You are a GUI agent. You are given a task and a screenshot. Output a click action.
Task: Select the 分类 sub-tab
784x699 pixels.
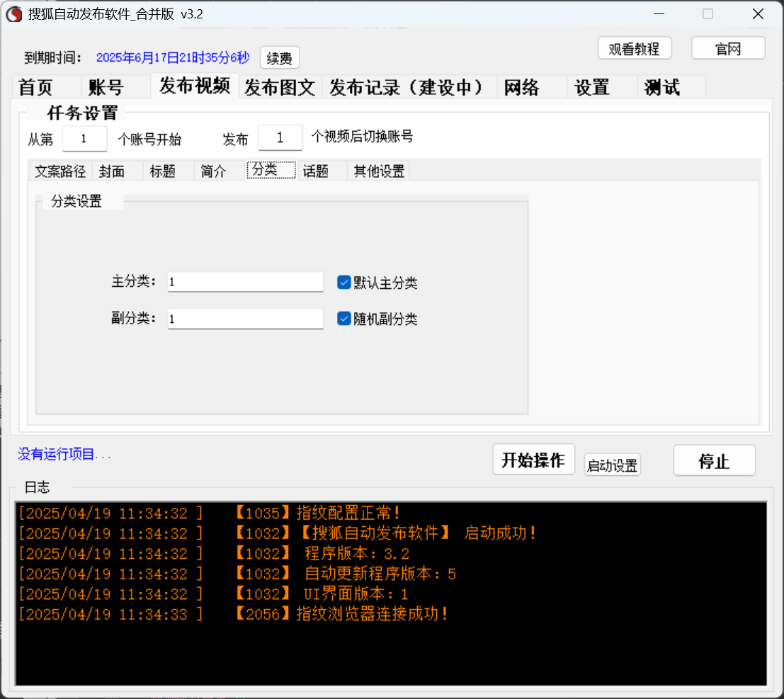tap(271, 169)
